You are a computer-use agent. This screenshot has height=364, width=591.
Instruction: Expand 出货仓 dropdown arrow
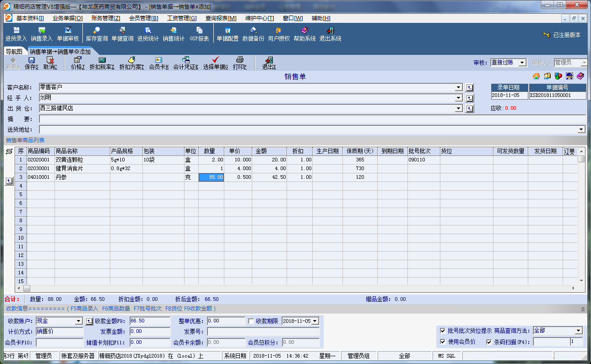(x=459, y=108)
